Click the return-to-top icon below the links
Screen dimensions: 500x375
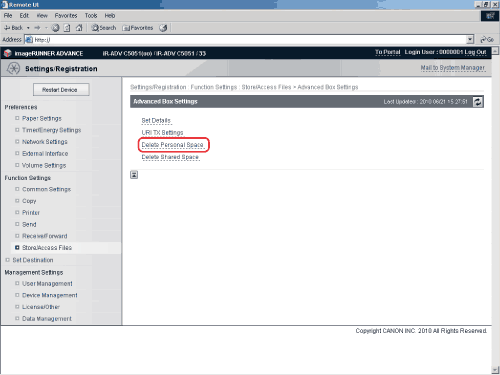(x=134, y=175)
